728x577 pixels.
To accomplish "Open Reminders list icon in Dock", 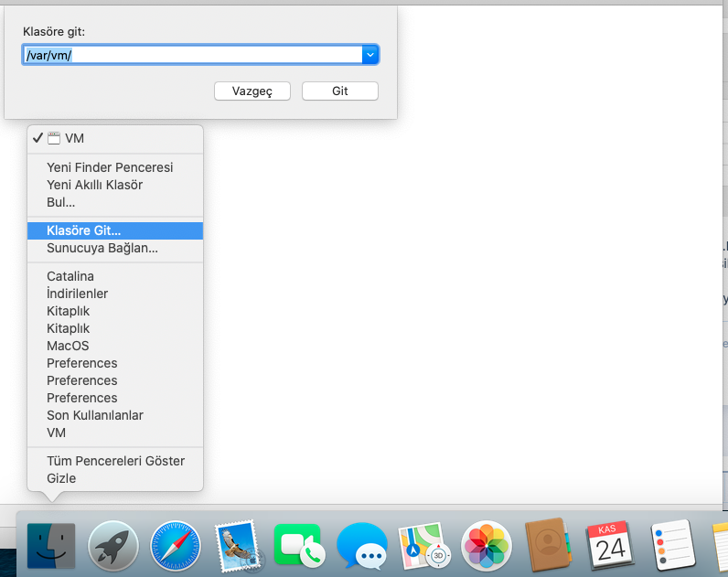I will pyautogui.click(x=672, y=546).
